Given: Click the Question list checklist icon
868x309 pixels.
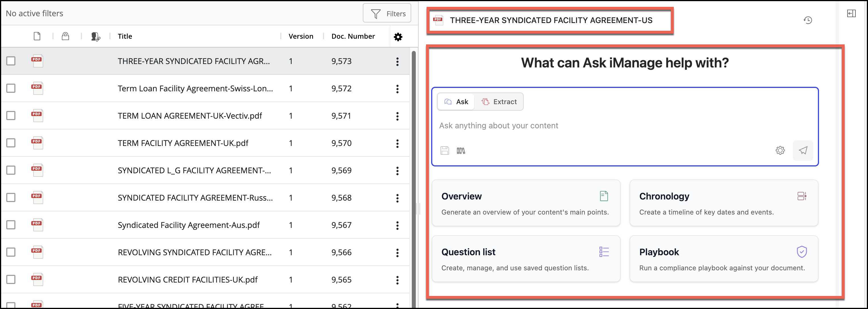Looking at the screenshot, I should (x=604, y=252).
